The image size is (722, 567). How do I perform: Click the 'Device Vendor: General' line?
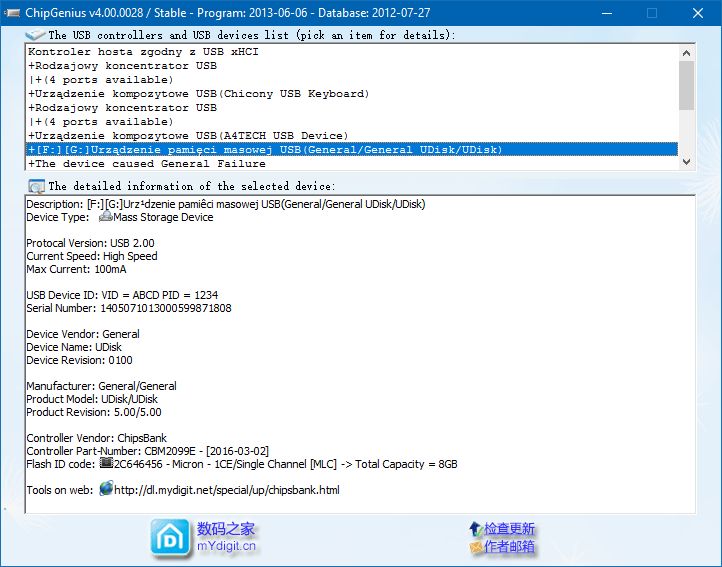point(83,334)
